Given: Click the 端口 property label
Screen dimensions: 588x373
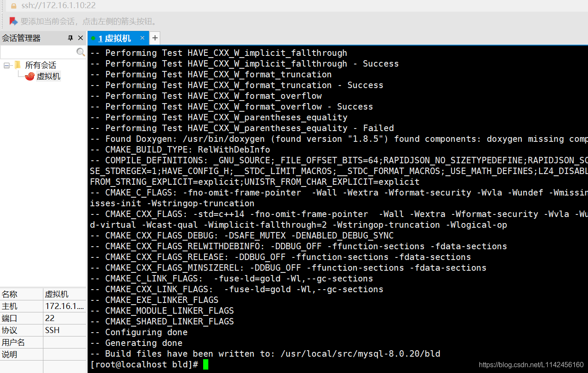Looking at the screenshot, I should pyautogui.click(x=9, y=318).
